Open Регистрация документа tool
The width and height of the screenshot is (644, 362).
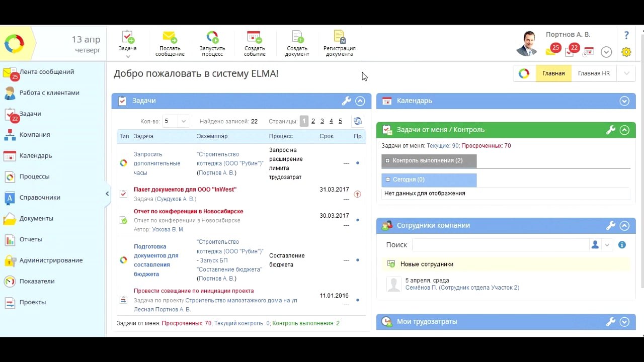click(339, 43)
